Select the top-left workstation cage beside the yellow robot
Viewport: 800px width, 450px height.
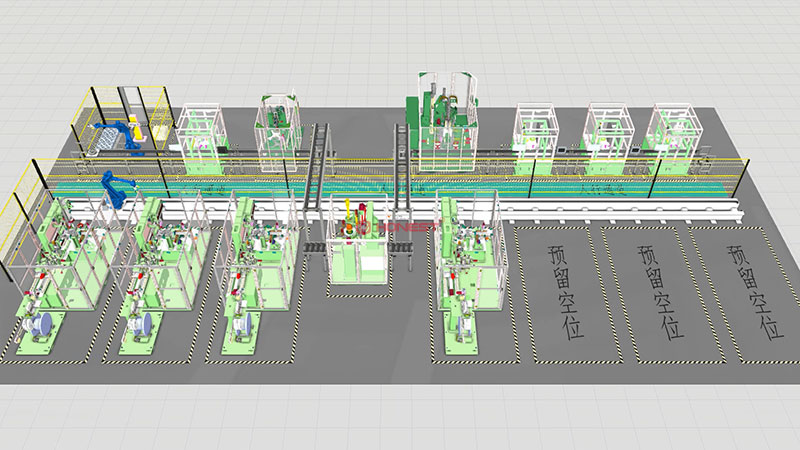201,132
